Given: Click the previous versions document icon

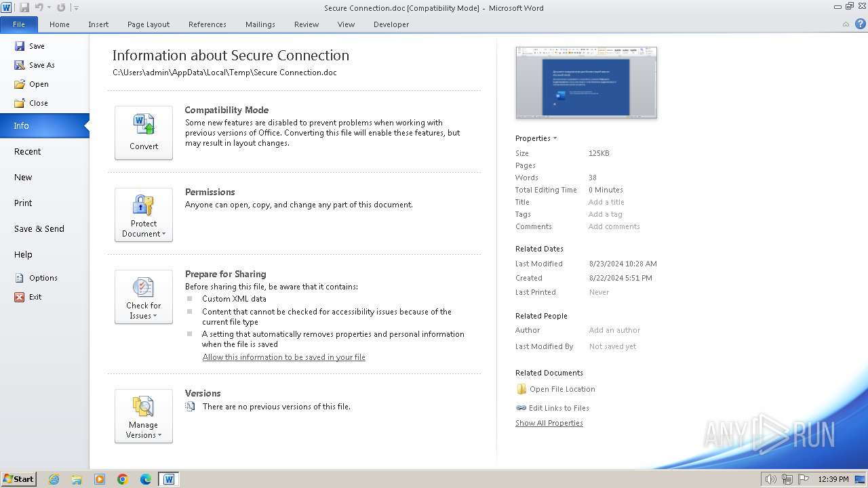Looking at the screenshot, I should (x=190, y=407).
